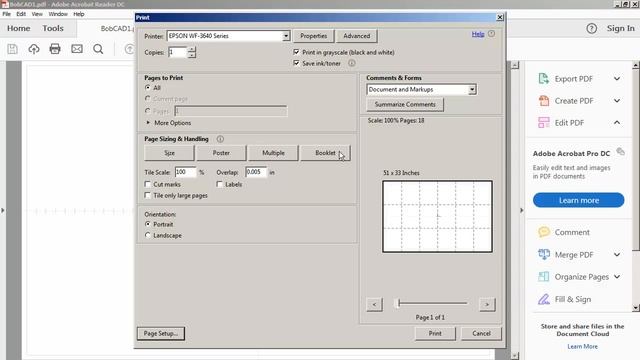Click the printer Properties button
This screenshot has height=360, width=640.
[313, 36]
